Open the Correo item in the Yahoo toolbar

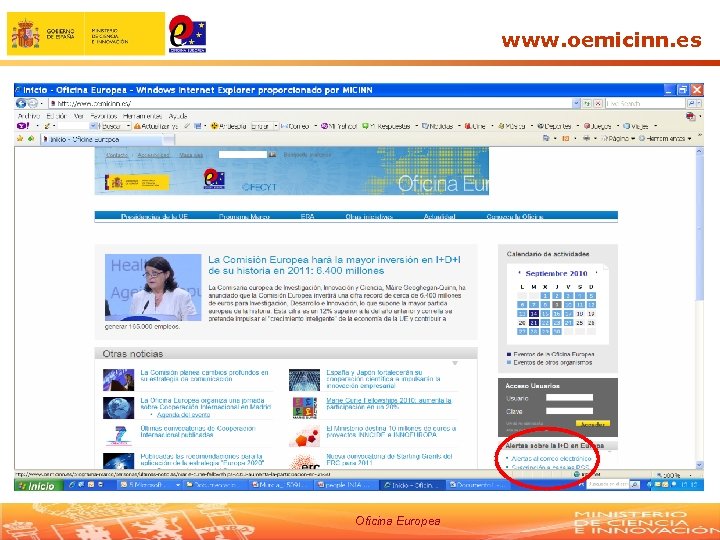295,126
